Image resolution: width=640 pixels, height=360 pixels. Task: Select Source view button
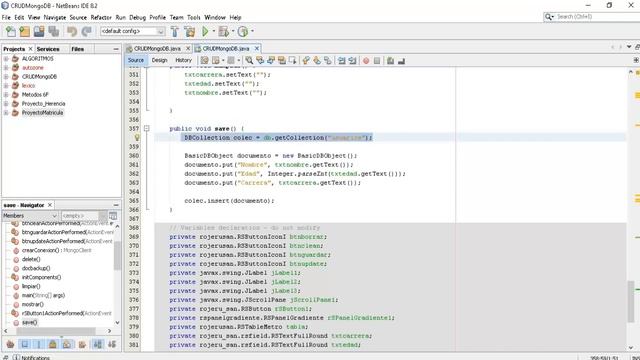(136, 60)
